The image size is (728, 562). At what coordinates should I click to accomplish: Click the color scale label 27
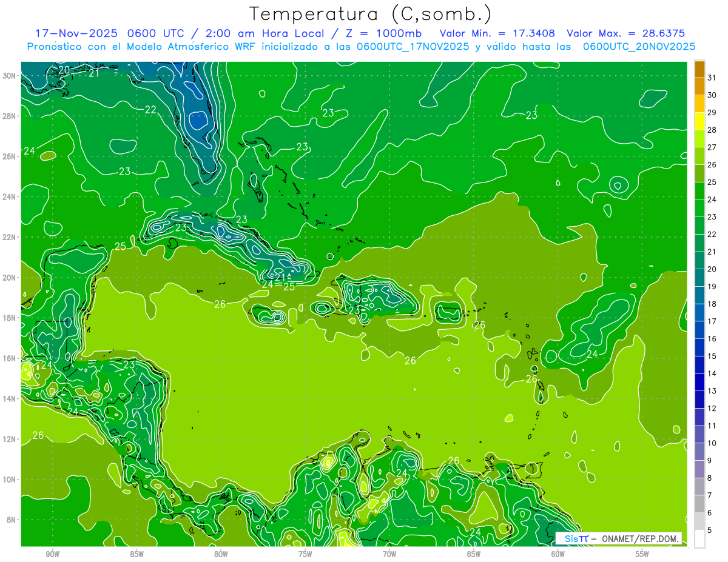coord(712,147)
